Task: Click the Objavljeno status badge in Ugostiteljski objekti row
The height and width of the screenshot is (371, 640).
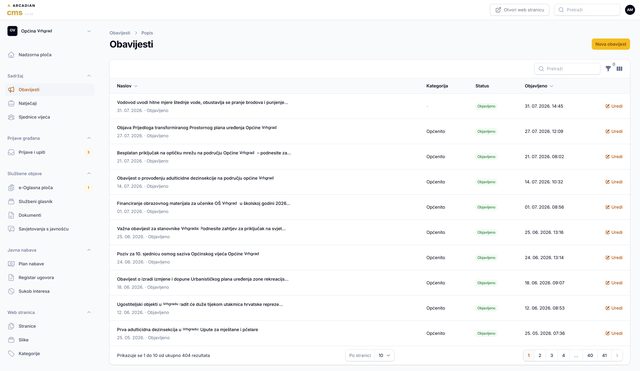Action: [x=486, y=309]
